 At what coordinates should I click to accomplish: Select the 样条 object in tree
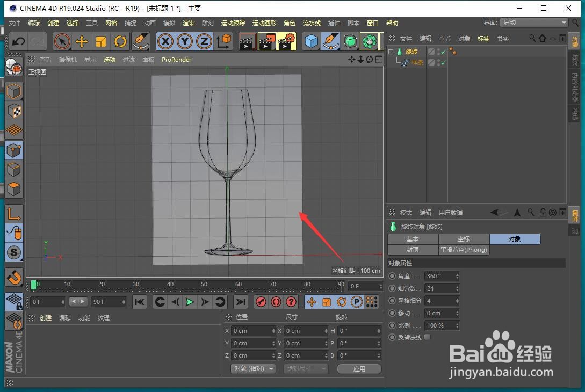pyautogui.click(x=417, y=62)
